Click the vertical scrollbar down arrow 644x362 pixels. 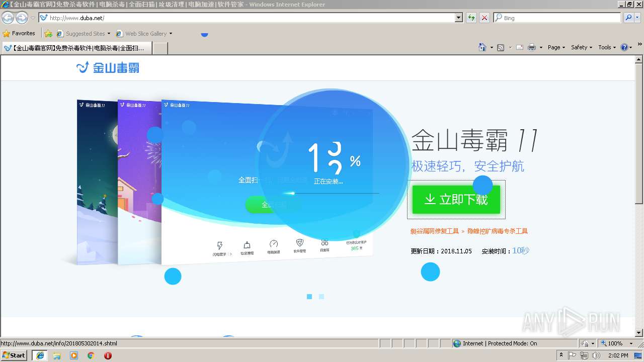(x=639, y=333)
